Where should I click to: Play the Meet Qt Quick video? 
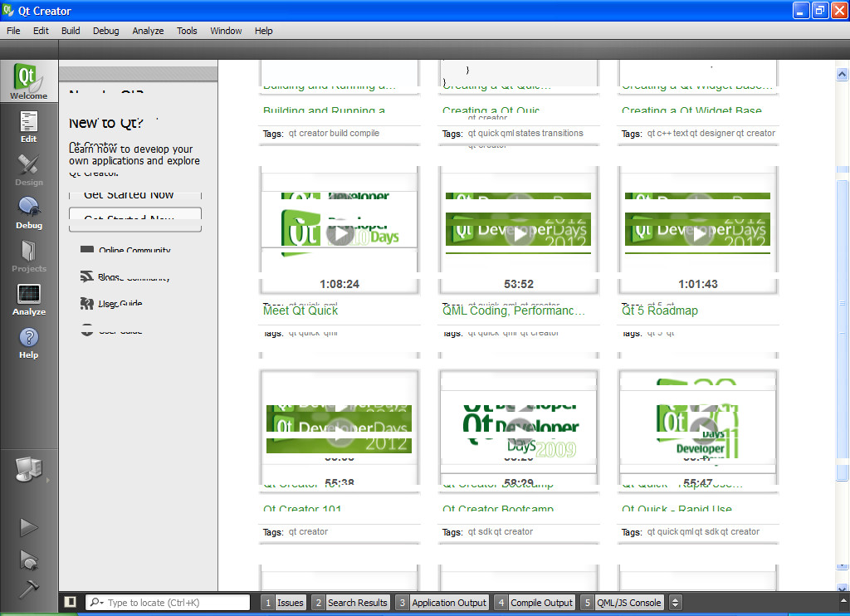[340, 234]
